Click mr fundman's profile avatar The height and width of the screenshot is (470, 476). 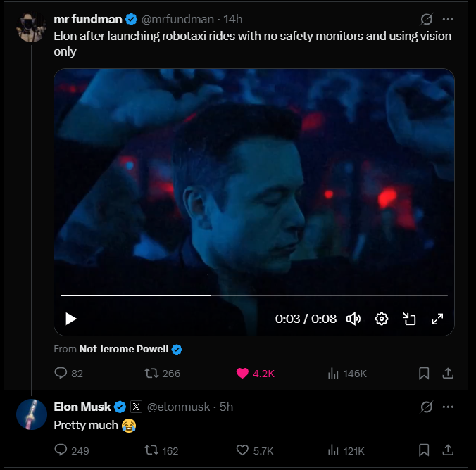(31, 27)
